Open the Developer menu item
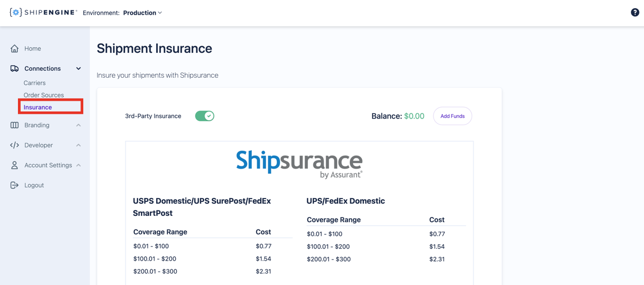This screenshot has width=644, height=285. pyautogui.click(x=39, y=145)
